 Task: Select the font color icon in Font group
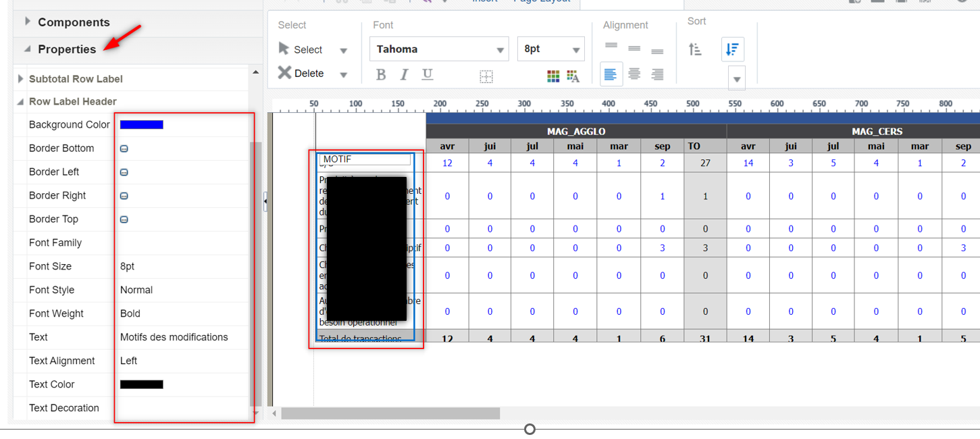tap(571, 76)
